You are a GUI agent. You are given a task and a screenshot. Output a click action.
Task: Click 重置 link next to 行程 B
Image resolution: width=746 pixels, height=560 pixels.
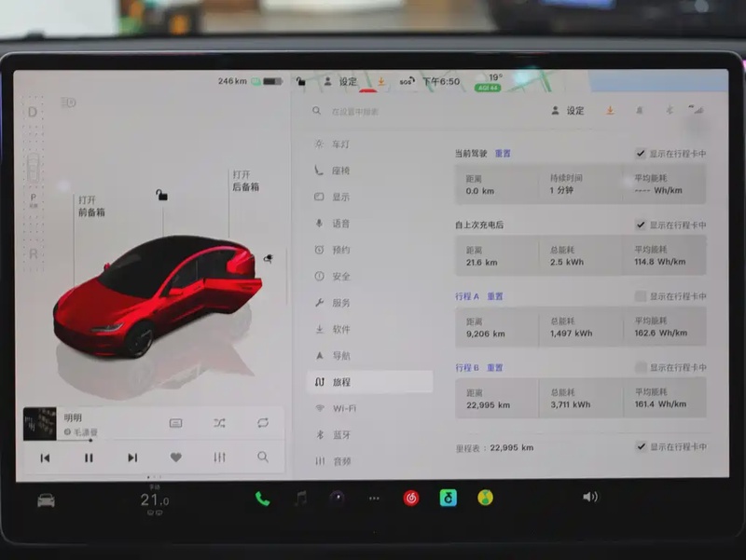(494, 368)
